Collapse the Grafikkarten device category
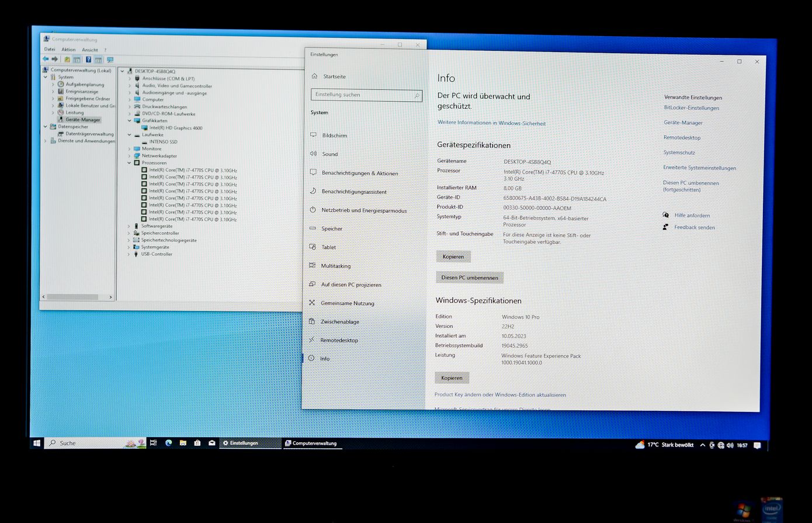The image size is (812, 523). [130, 120]
